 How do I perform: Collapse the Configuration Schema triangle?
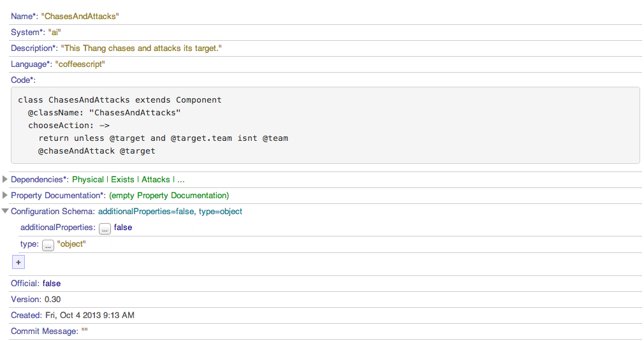coord(5,211)
